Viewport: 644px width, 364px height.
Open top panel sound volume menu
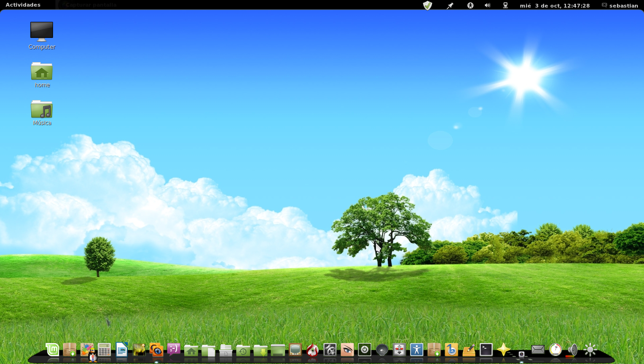(487, 5)
